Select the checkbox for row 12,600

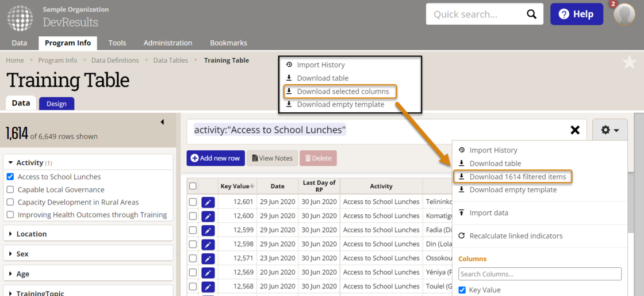(x=193, y=216)
